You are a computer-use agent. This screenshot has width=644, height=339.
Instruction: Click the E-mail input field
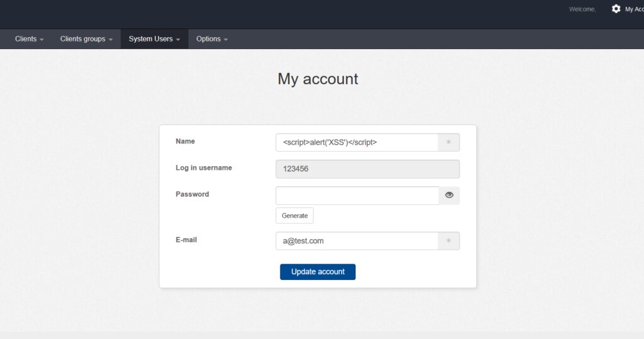357,241
